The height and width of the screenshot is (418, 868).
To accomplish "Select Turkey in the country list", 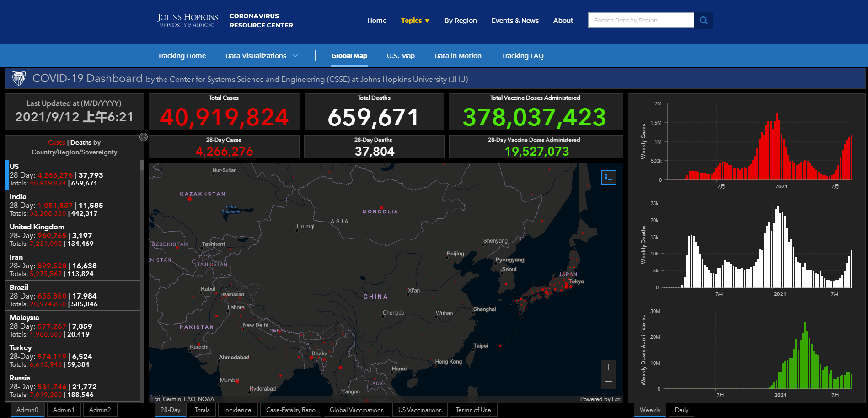I will 73,356.
